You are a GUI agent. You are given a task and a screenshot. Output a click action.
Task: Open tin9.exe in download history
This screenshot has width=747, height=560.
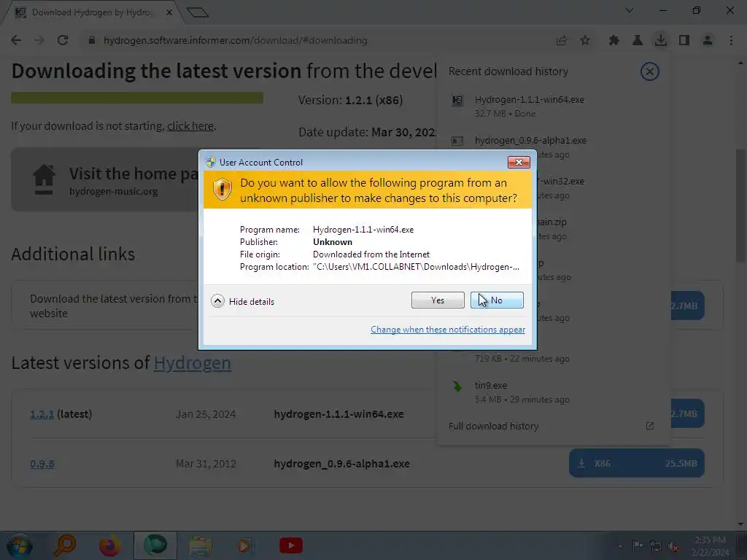[x=491, y=385]
